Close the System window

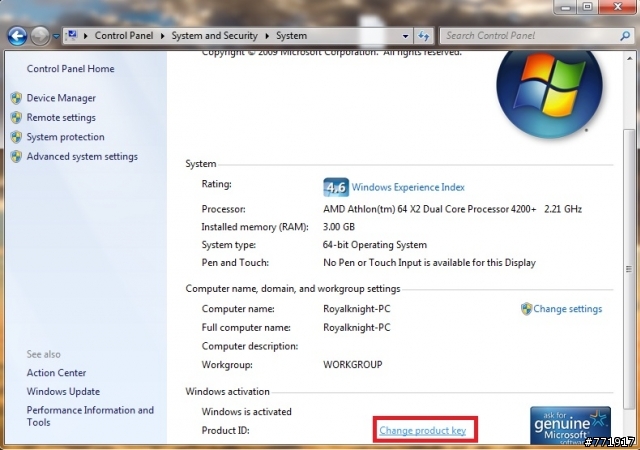click(x=618, y=7)
